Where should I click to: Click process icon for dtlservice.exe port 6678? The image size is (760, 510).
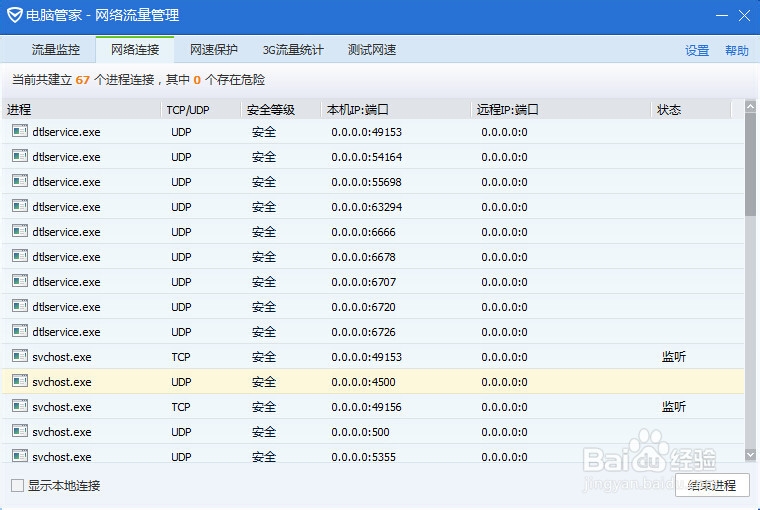click(20, 256)
